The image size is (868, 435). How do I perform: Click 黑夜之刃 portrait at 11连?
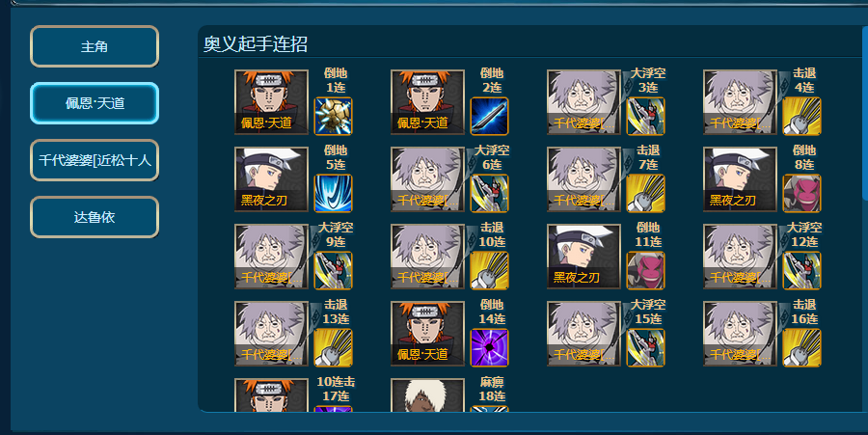click(x=584, y=257)
